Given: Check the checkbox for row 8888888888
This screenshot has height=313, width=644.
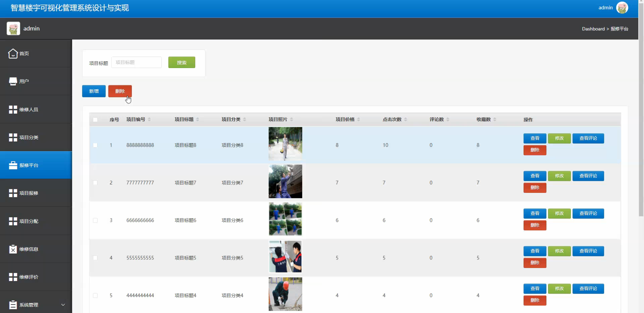Looking at the screenshot, I should pyautogui.click(x=95, y=145).
